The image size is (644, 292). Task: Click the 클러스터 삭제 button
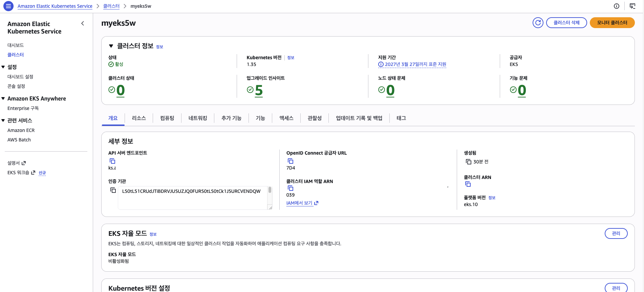point(566,23)
